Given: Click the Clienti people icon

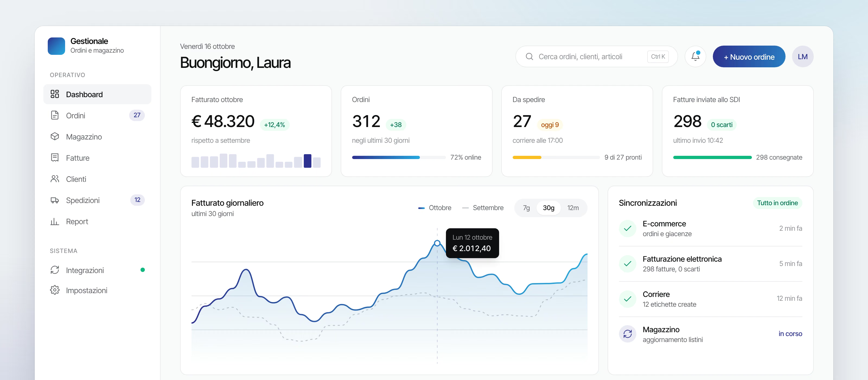Looking at the screenshot, I should pyautogui.click(x=55, y=179).
